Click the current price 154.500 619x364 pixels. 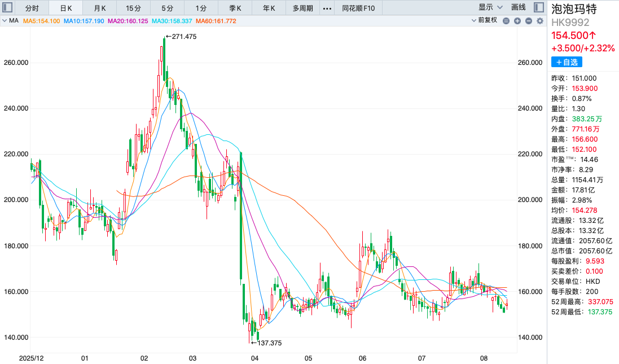click(x=574, y=36)
